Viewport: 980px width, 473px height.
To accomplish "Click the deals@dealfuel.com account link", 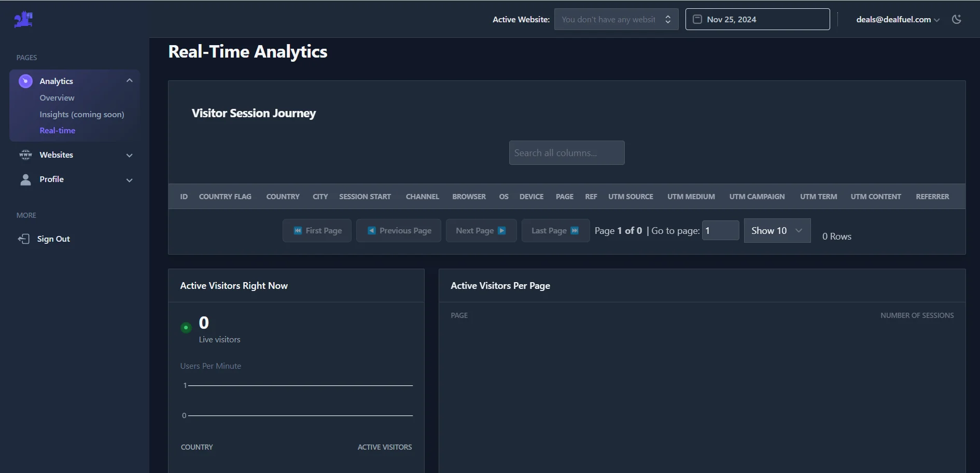I will click(x=894, y=19).
